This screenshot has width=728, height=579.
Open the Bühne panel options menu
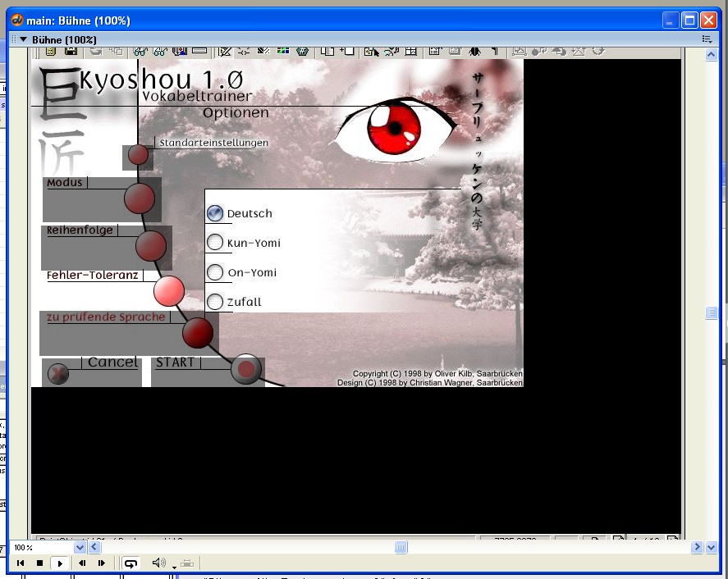tap(706, 39)
